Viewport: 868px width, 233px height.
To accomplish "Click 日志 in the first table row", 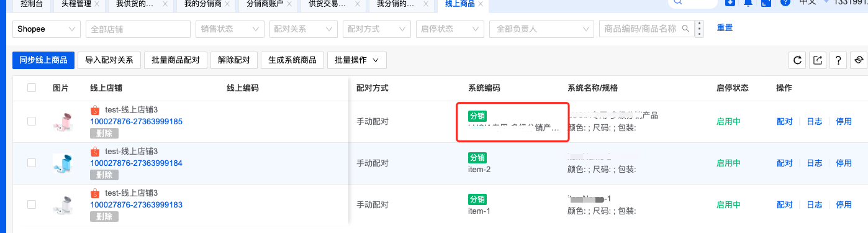I will click(x=814, y=121).
